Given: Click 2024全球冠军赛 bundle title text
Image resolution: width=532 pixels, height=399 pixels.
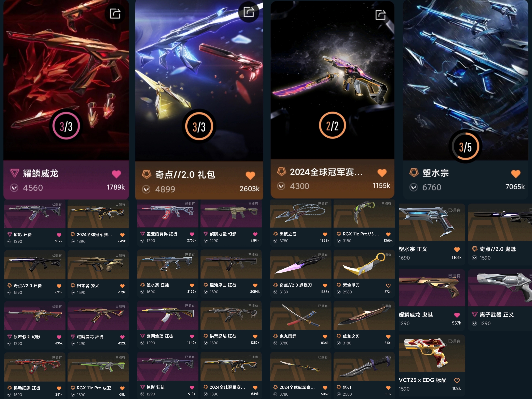Looking at the screenshot, I should coord(326,172).
